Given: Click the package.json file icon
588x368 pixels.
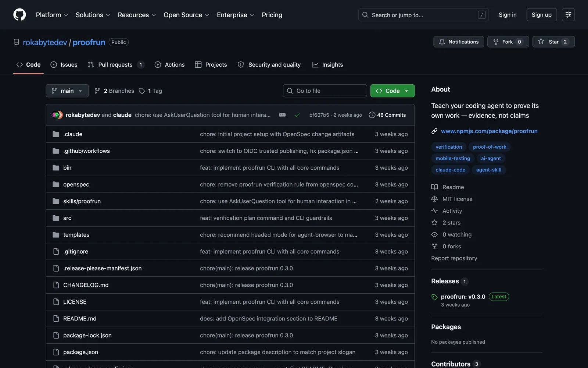Looking at the screenshot, I should pyautogui.click(x=56, y=352).
